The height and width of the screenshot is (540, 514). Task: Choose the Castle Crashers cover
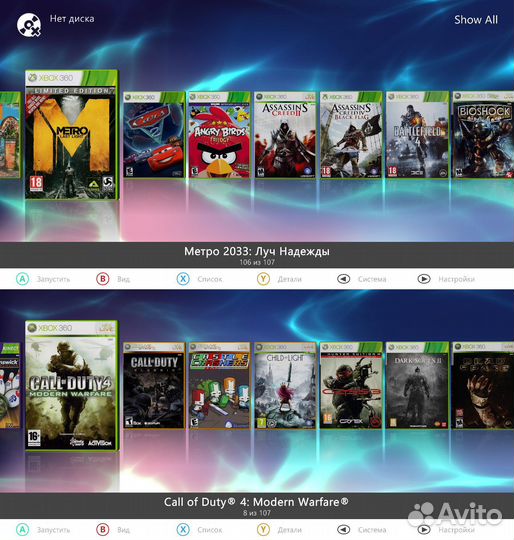pos(220,385)
